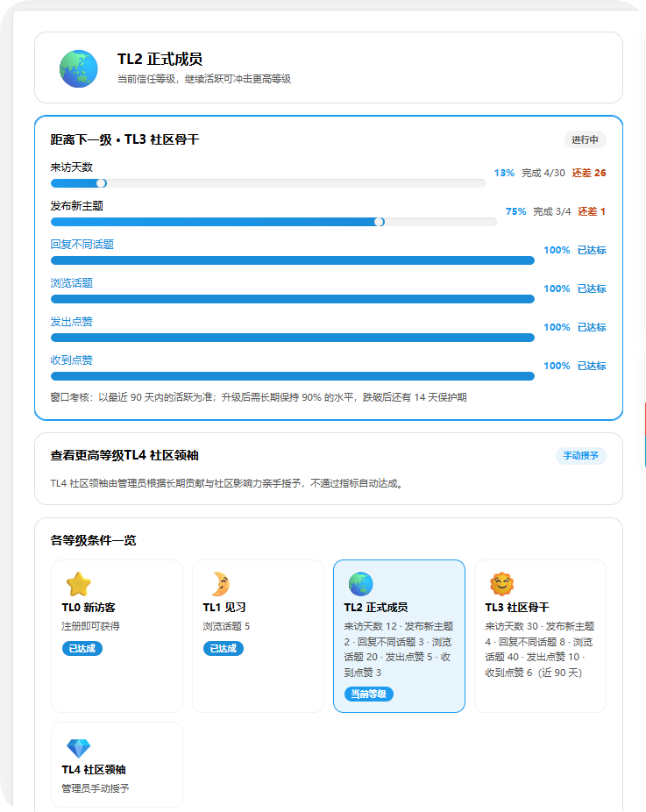Click 已达标 in the 发出点赞 row
646x812 pixels.
[592, 327]
